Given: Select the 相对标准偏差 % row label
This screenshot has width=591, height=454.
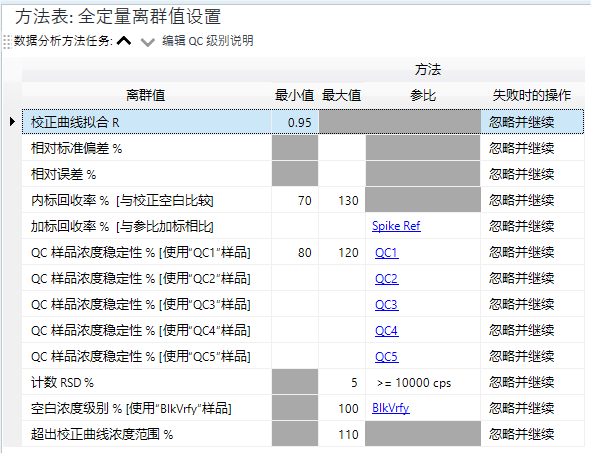Looking at the screenshot, I should point(77,148).
